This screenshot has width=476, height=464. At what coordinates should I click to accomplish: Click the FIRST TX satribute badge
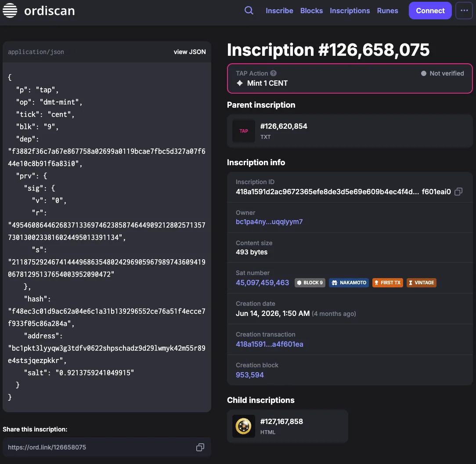coord(387,283)
